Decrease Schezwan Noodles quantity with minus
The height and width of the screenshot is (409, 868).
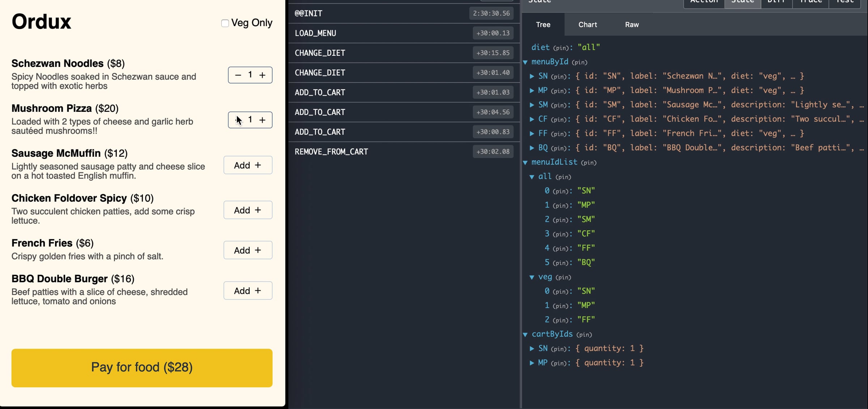[238, 75]
